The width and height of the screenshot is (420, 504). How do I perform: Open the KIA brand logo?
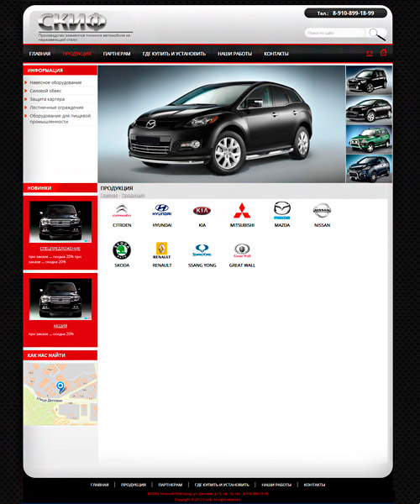tap(202, 211)
